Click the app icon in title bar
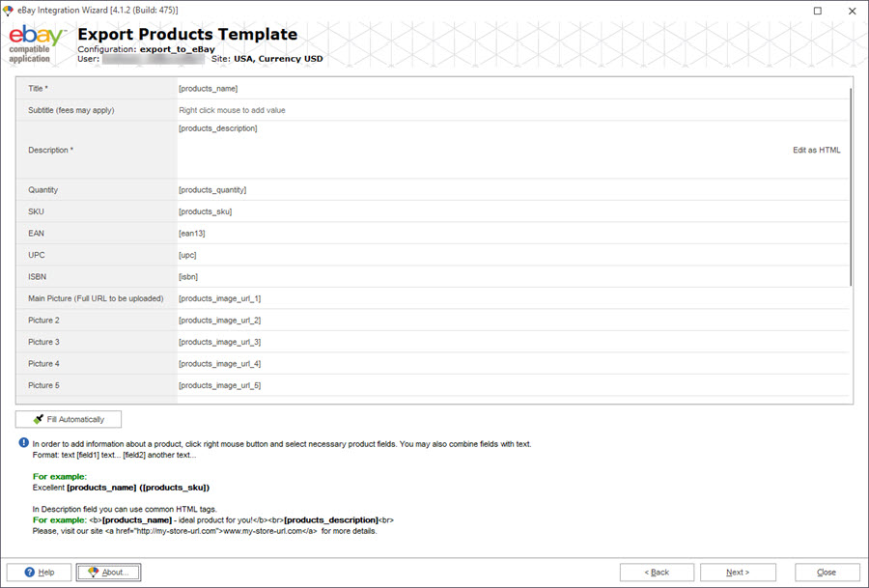This screenshot has height=588, width=869. click(x=8, y=11)
